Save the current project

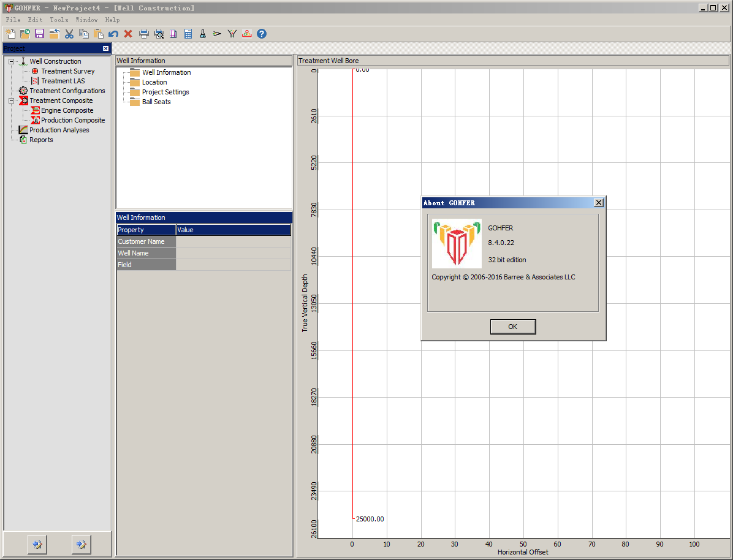tap(39, 34)
